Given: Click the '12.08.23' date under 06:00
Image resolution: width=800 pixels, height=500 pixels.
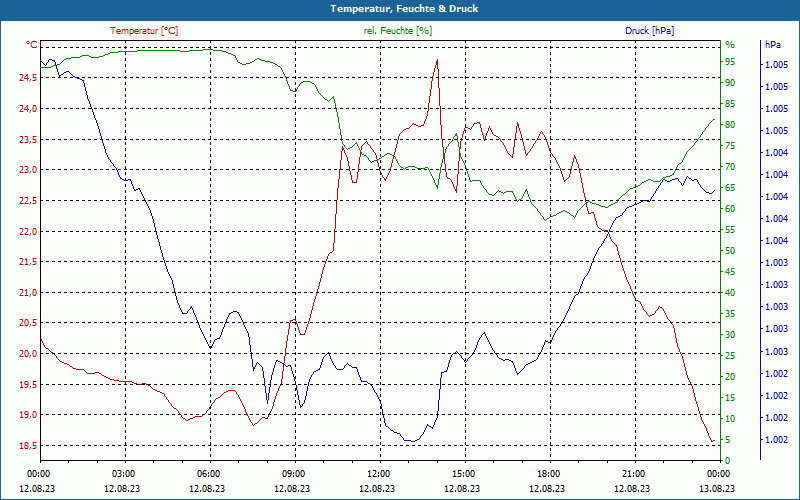Looking at the screenshot, I should 207,489.
